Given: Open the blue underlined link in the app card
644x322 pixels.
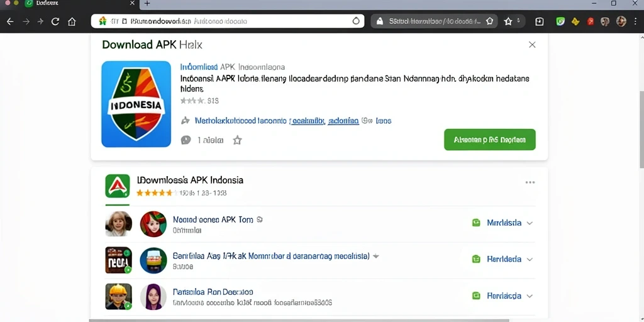Looking at the screenshot, I should (x=324, y=121).
